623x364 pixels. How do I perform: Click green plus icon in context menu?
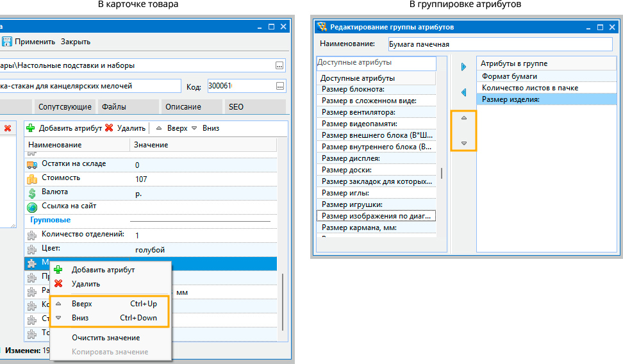tap(58, 270)
